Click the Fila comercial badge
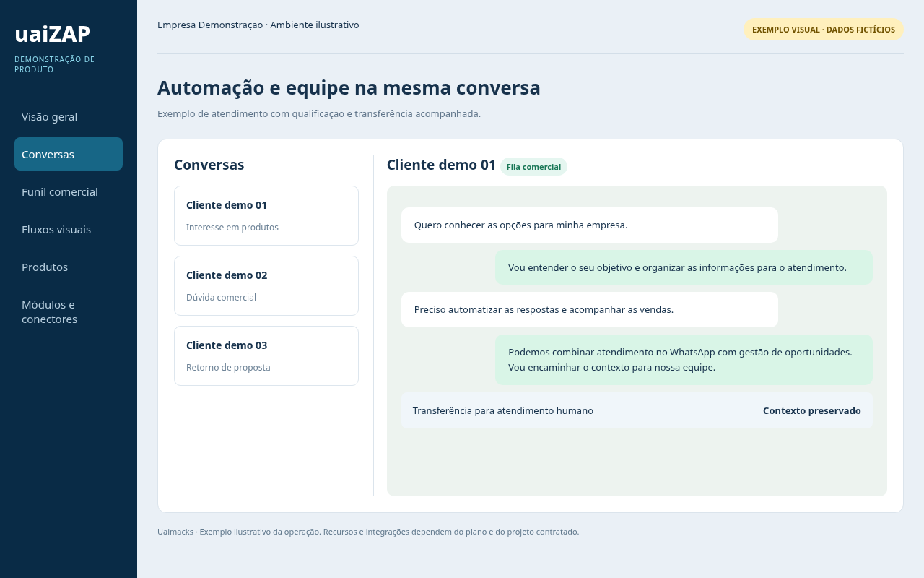This screenshot has width=924, height=578. tap(533, 167)
